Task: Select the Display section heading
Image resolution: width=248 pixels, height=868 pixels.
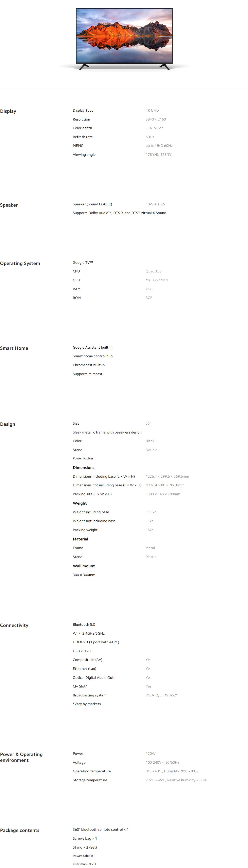Action: click(x=8, y=111)
